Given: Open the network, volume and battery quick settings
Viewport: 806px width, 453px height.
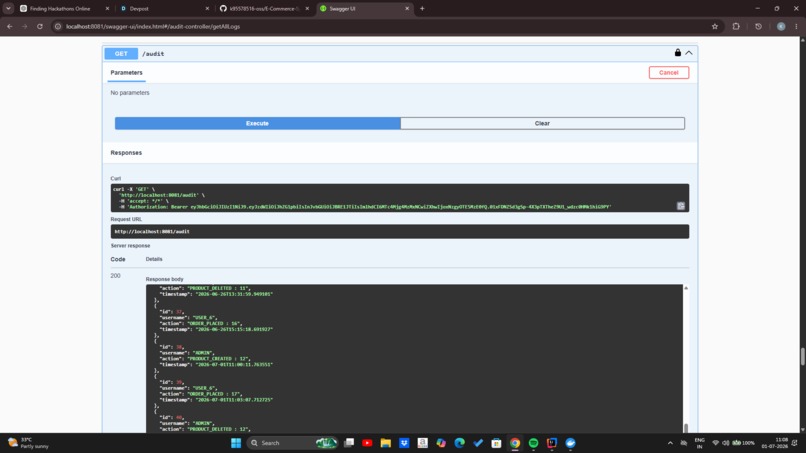Looking at the screenshot, I should tap(734, 443).
